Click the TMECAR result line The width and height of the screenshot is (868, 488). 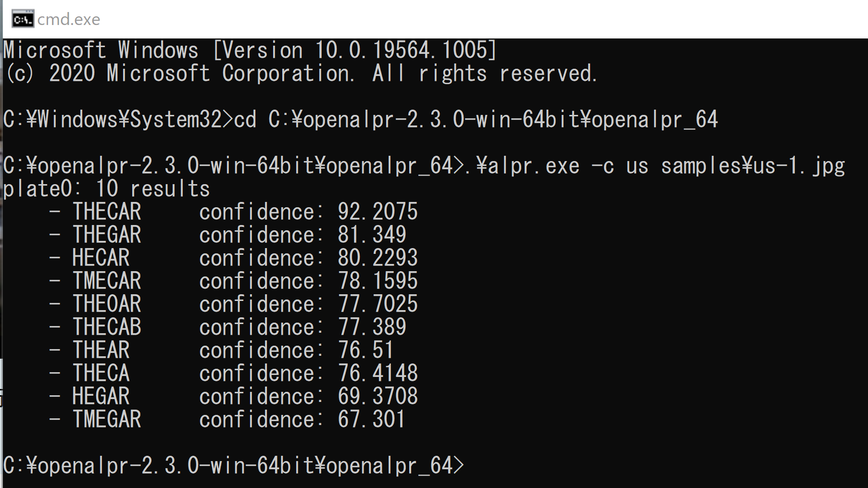233,281
